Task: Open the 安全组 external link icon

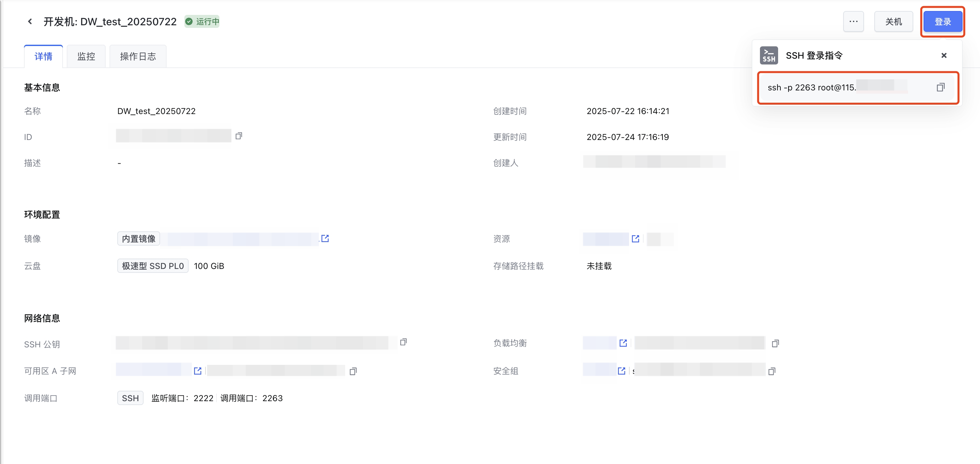Action: coord(622,371)
